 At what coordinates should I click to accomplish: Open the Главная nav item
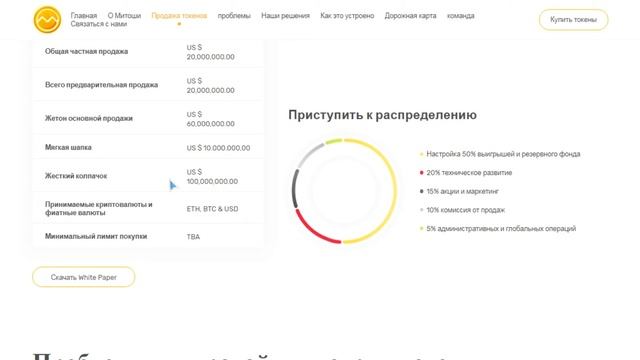click(x=84, y=16)
